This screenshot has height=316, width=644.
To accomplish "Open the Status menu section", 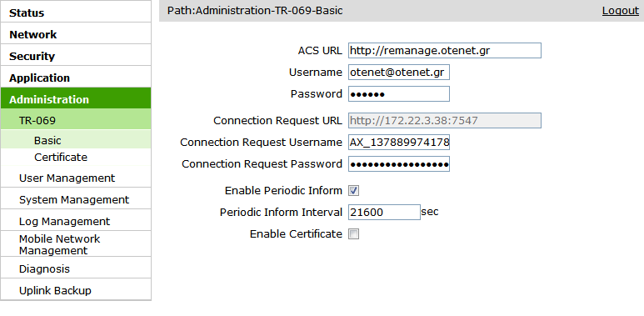I will click(x=76, y=13).
